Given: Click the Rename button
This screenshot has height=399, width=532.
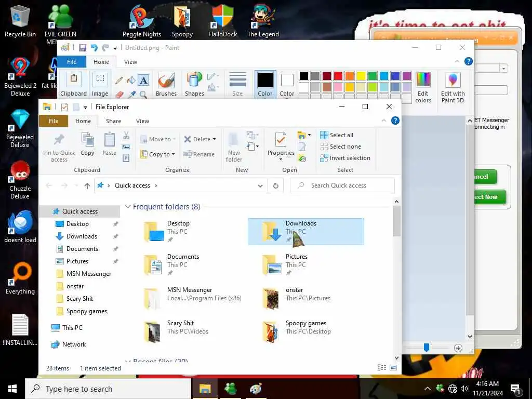Looking at the screenshot, I should click(199, 154).
